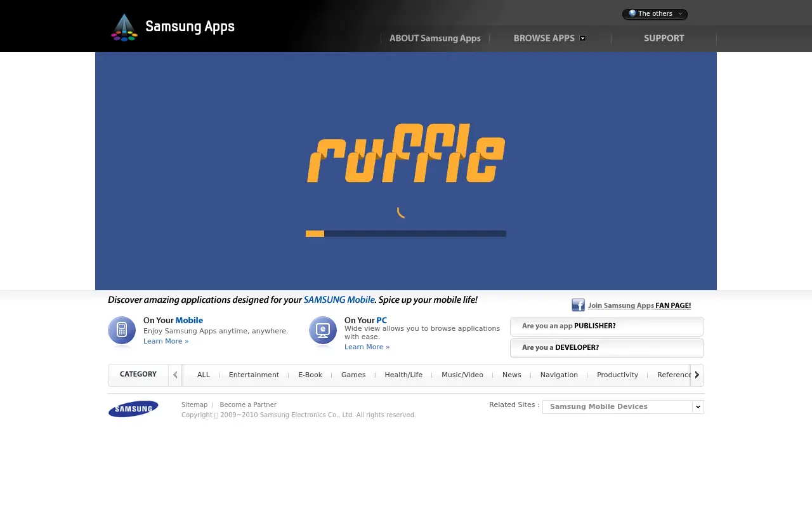Click the Facebook icon for the fan page
The height and width of the screenshot is (508, 812).
pyautogui.click(x=578, y=305)
